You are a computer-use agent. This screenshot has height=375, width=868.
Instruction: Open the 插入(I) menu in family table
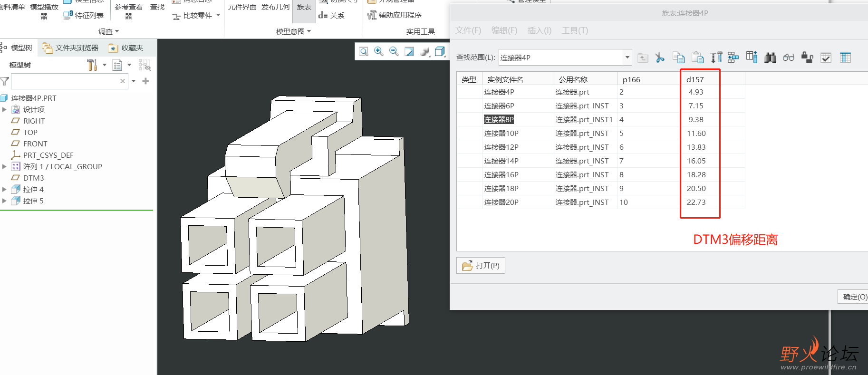click(x=540, y=30)
